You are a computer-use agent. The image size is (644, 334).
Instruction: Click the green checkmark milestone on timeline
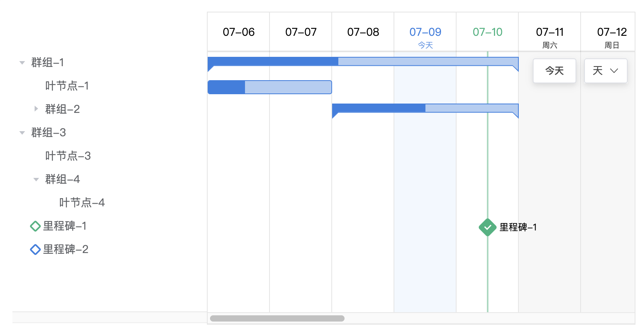coord(487,227)
